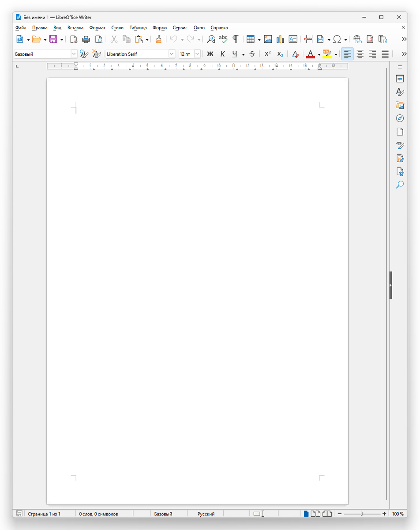This screenshot has width=420, height=530.
Task: Open the Файл menu
Action: click(21, 27)
